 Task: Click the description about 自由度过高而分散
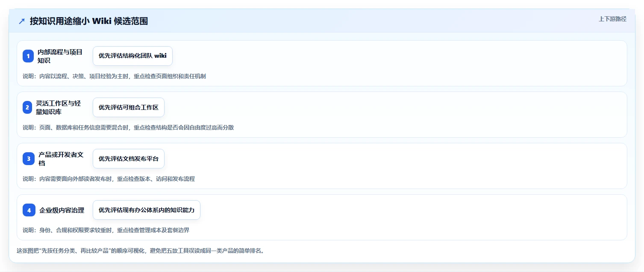click(x=128, y=127)
